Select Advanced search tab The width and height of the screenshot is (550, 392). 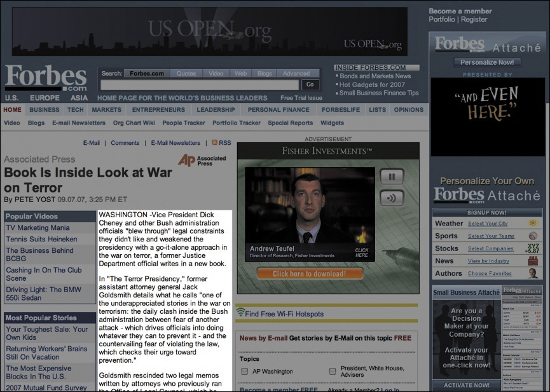296,73
